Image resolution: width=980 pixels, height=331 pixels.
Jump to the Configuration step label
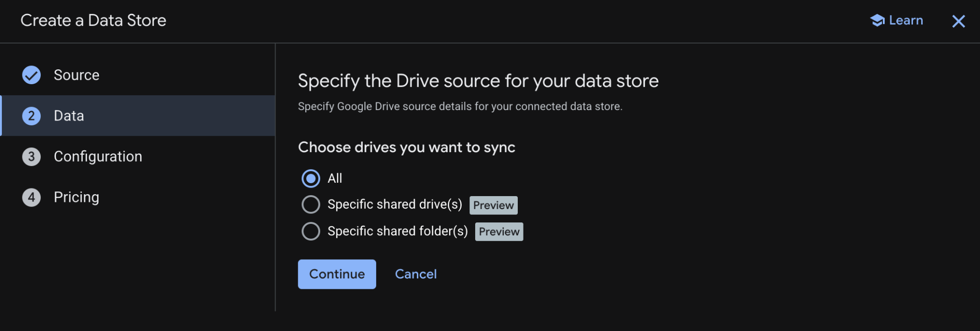click(98, 156)
